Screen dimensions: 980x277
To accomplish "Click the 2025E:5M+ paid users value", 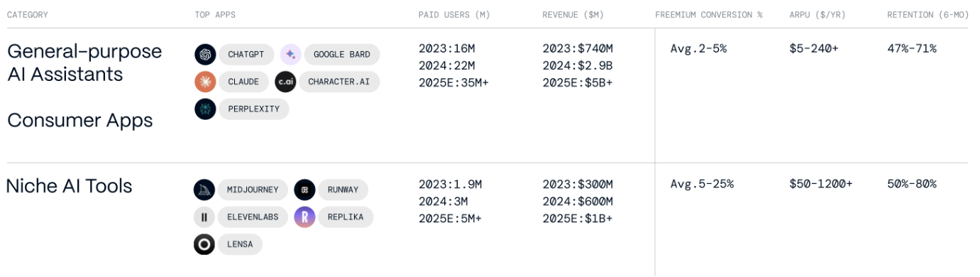I will coord(450,218).
